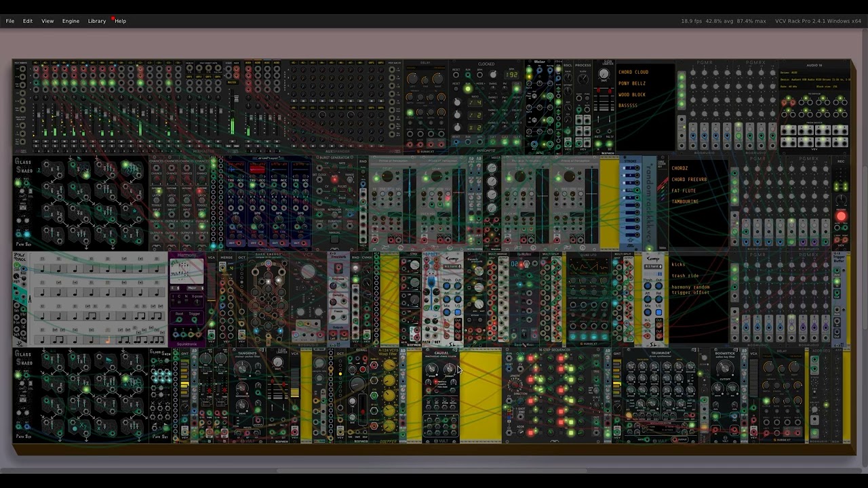Viewport: 868px width, 488px height.
Task: Click the Right output jack on FreeVerb
Action: point(343,334)
